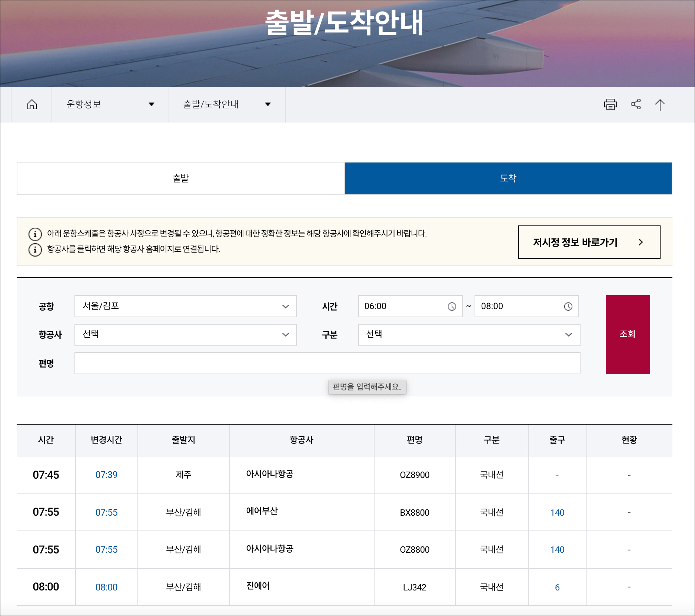Open end time clock picker for 08:00
Screen dimensions: 695x616
(568, 307)
